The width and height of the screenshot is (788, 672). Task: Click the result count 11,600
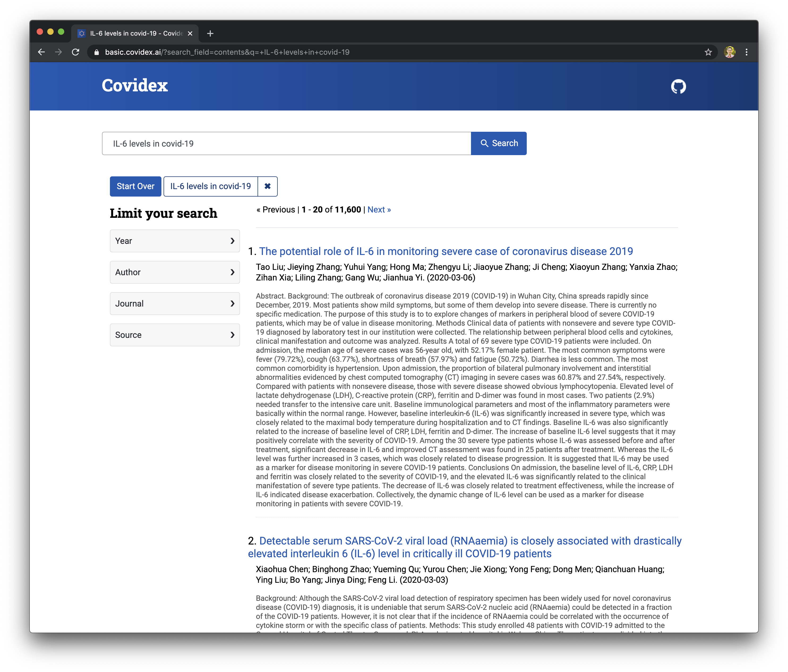(x=348, y=209)
